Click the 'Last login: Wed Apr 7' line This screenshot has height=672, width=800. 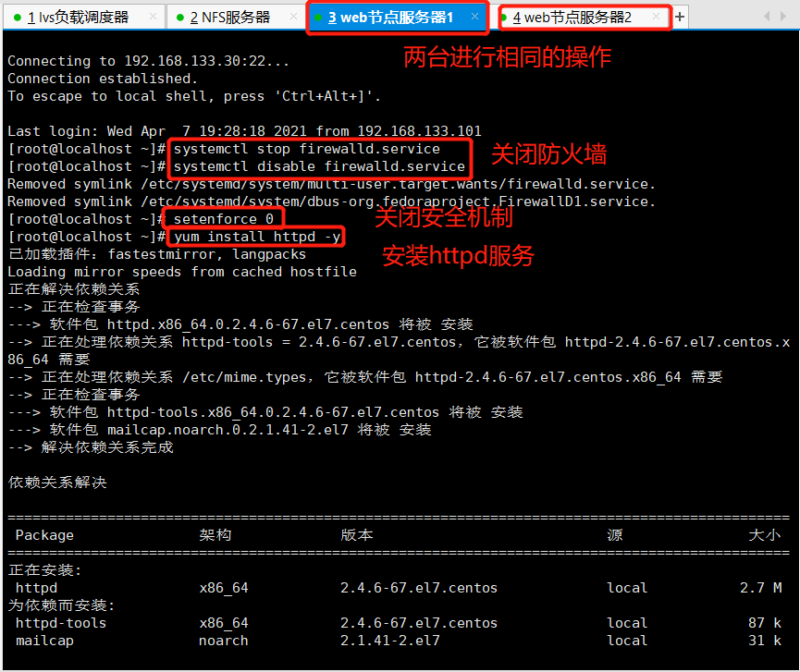coord(244,131)
